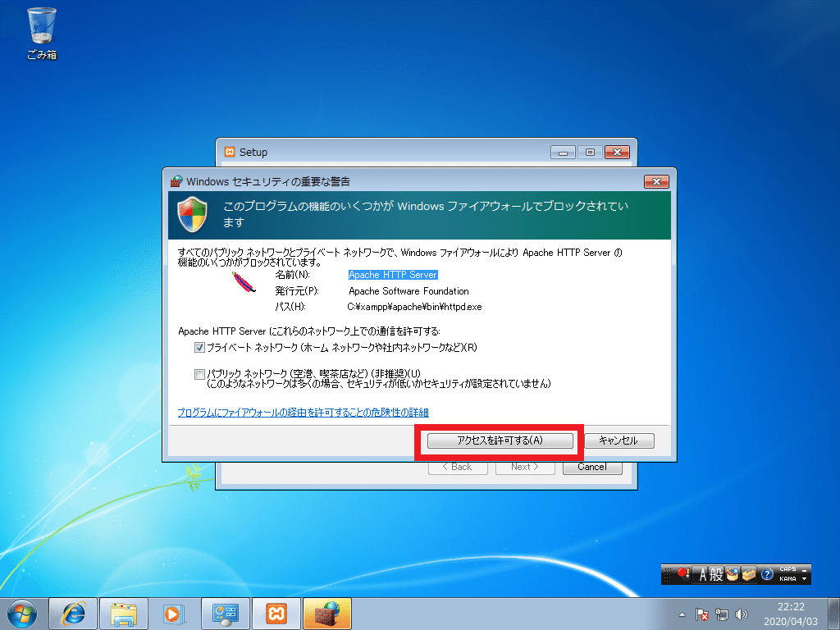Open the IME pad icon on language bar

733,575
